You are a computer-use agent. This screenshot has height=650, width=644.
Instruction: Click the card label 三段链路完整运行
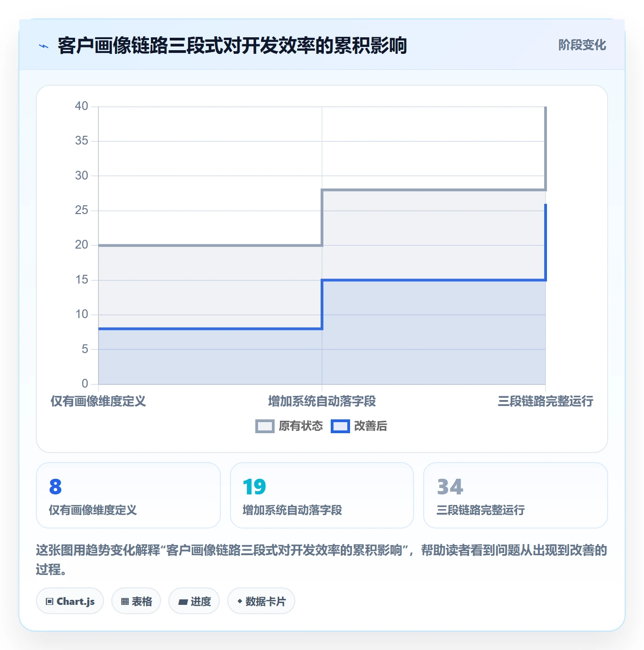point(481,510)
